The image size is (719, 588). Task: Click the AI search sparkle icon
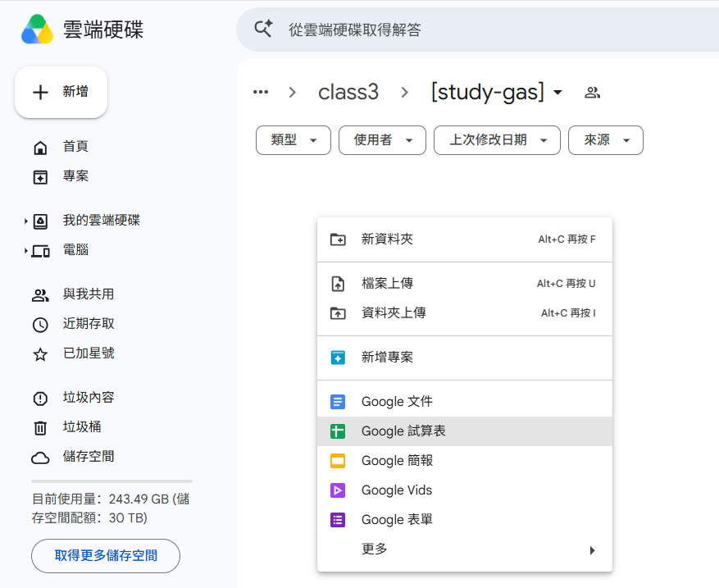(263, 29)
